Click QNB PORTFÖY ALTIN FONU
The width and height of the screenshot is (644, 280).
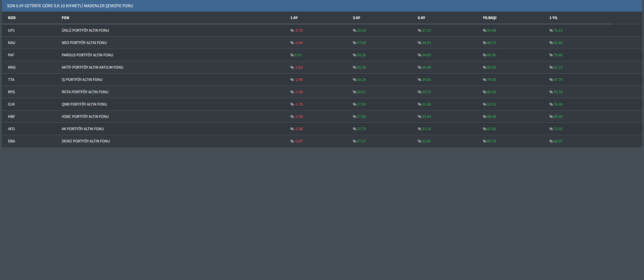84,104
